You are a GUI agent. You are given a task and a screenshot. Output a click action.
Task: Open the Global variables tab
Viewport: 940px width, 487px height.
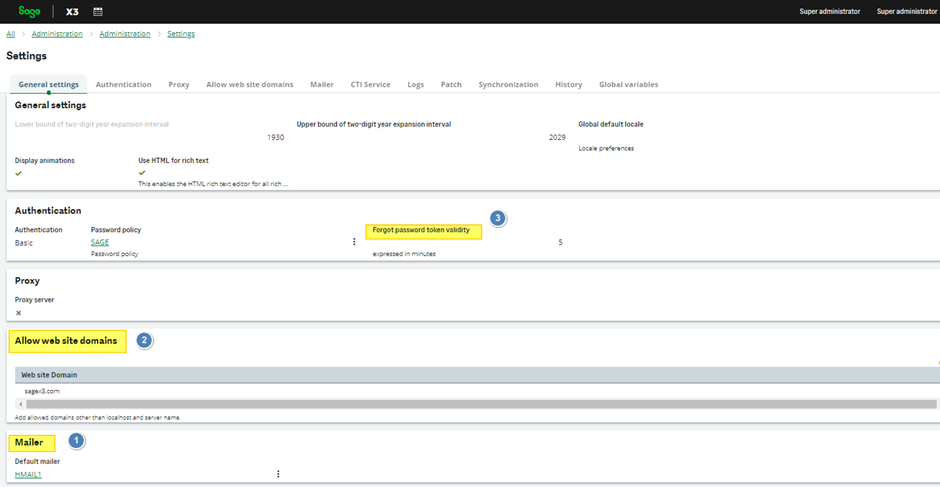coord(629,85)
